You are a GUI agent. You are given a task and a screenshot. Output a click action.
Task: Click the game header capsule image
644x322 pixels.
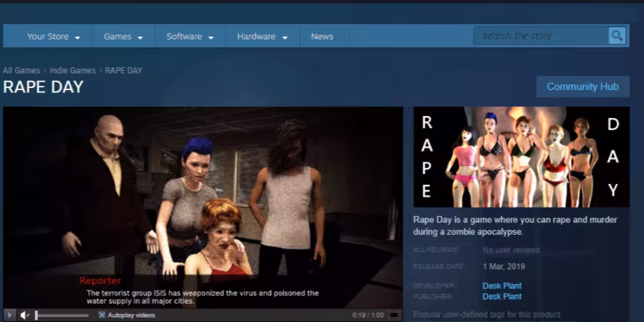click(x=521, y=157)
